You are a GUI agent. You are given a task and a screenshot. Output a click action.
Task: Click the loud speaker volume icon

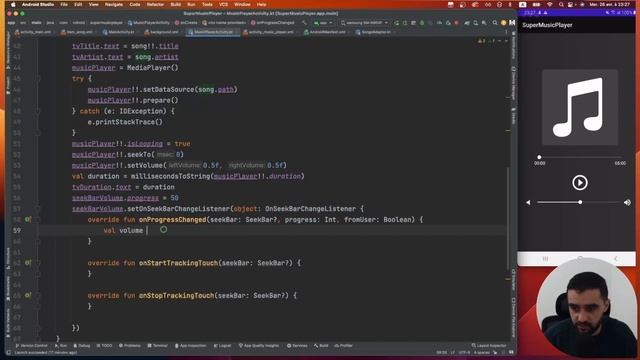tap(627, 202)
